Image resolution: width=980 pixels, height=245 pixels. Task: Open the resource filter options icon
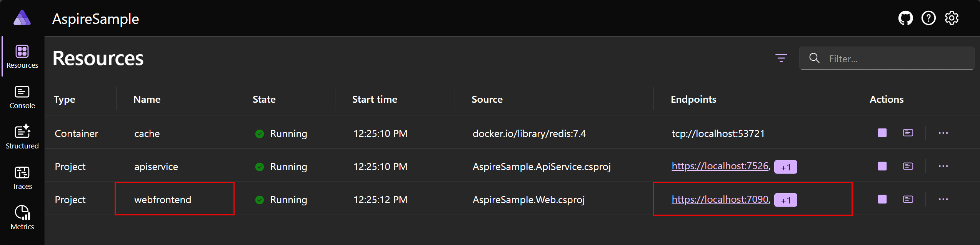[781, 58]
